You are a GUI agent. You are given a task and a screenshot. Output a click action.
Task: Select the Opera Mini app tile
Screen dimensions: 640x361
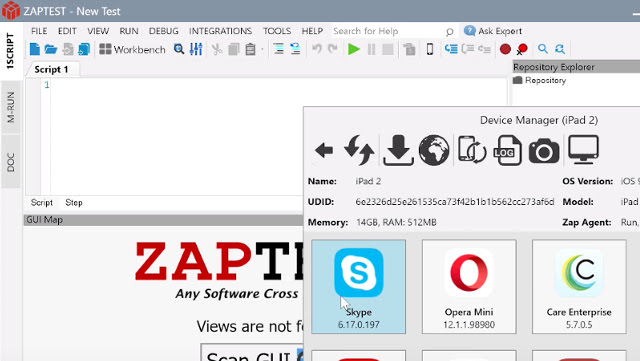coord(469,287)
